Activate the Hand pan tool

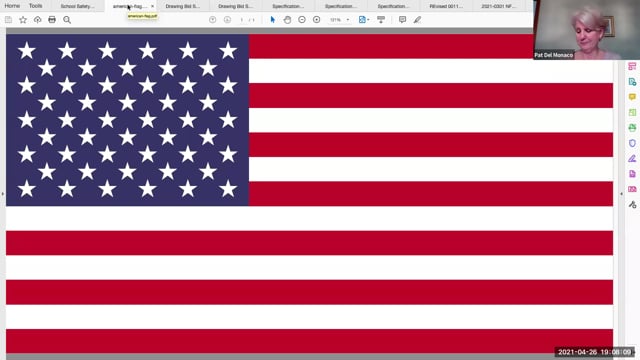click(x=287, y=20)
